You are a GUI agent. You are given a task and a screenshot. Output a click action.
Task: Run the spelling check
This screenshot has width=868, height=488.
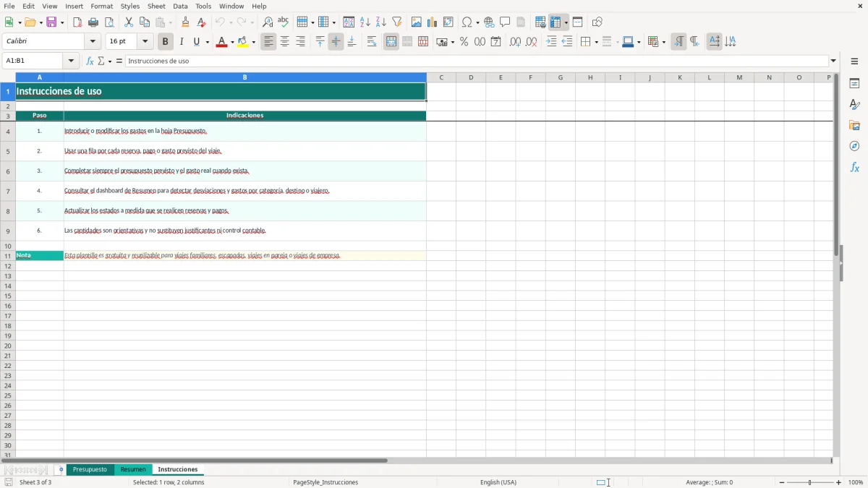point(284,22)
